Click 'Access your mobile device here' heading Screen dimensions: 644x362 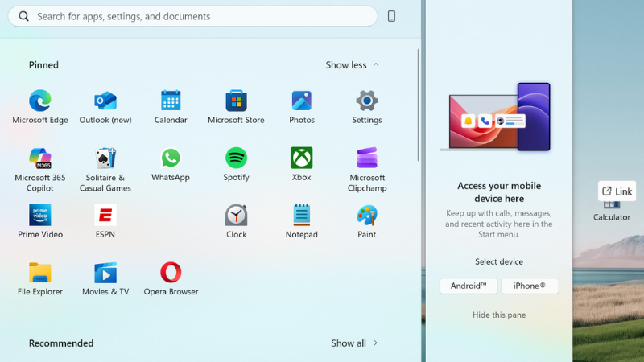pos(499,192)
